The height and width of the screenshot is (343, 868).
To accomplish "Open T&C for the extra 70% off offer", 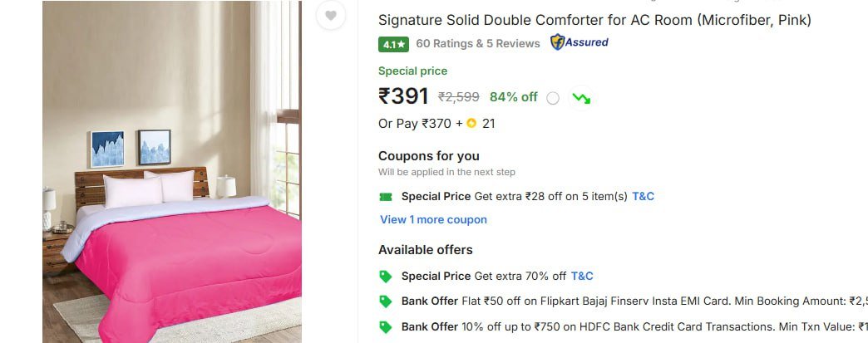I will click(582, 277).
